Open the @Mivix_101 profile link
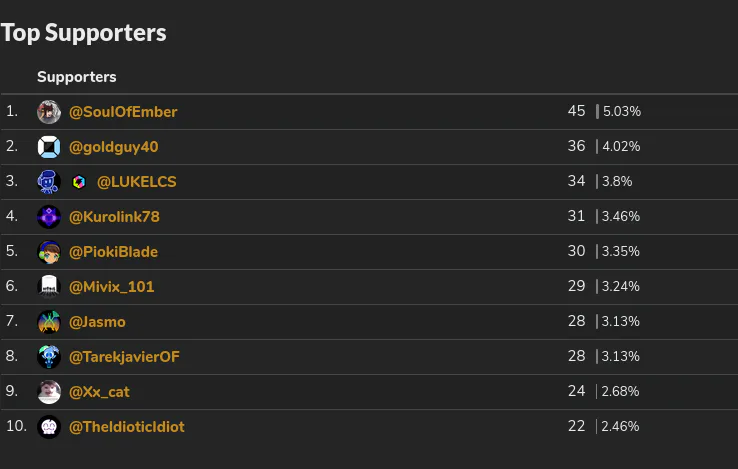Viewport: 738px width, 469px height. point(112,287)
